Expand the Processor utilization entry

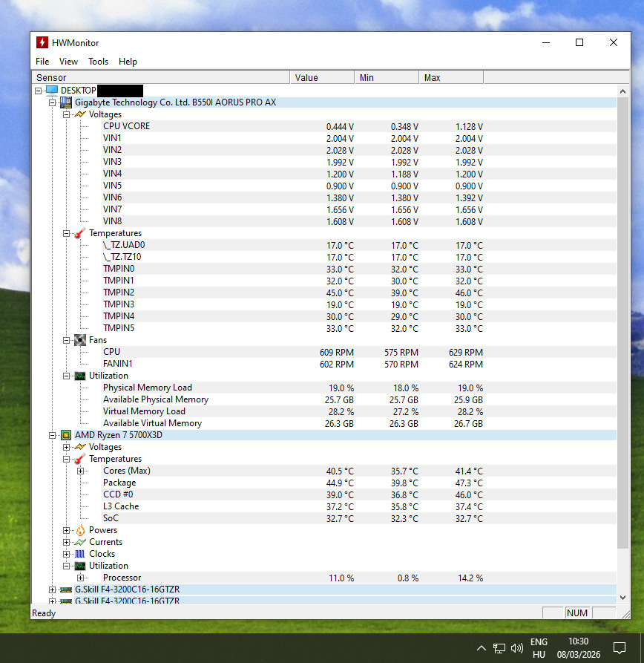(81, 578)
